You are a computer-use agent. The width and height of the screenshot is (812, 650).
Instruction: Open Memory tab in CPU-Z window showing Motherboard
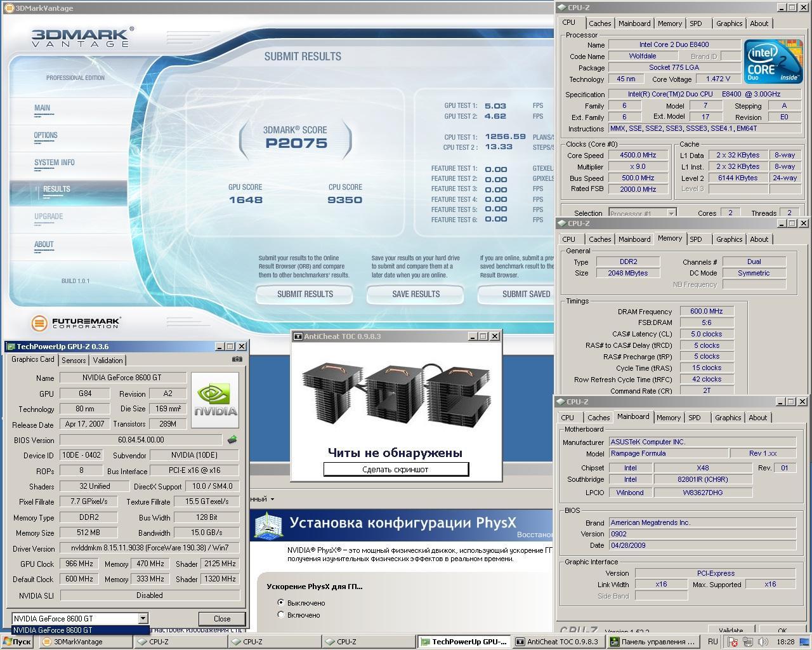pyautogui.click(x=669, y=418)
